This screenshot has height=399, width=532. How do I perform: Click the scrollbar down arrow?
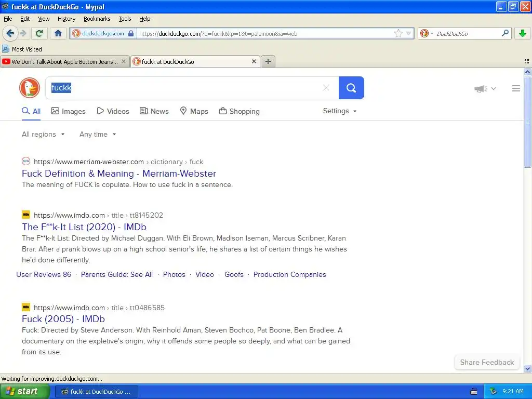[x=527, y=368]
